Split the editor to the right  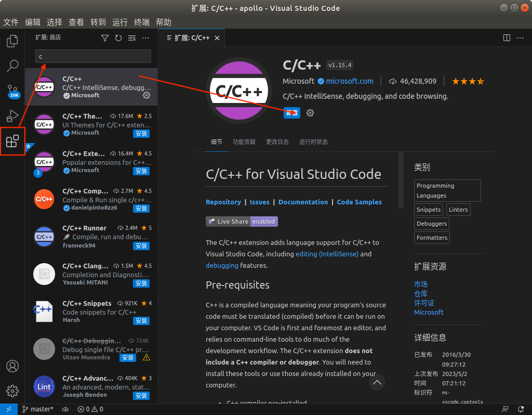click(507, 37)
